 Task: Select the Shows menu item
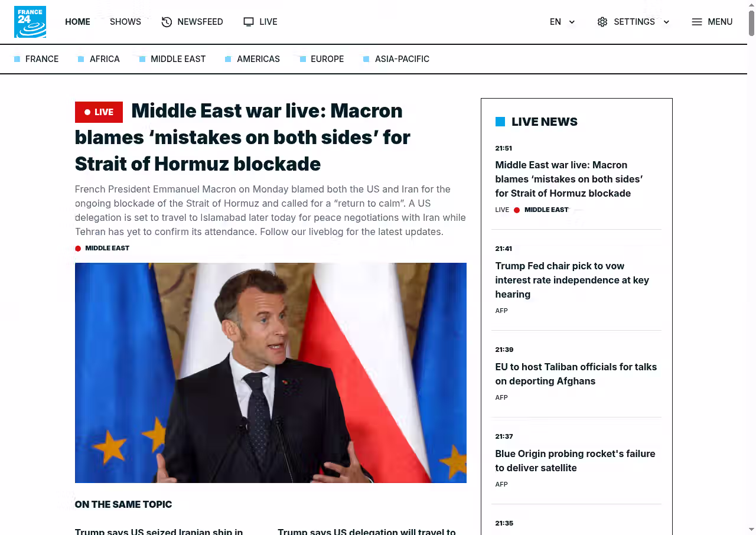125,22
